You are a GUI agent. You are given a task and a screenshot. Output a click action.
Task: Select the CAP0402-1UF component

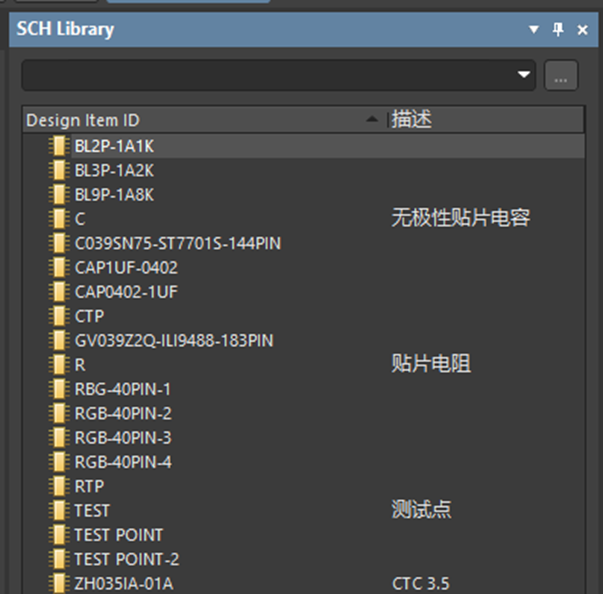pos(126,292)
